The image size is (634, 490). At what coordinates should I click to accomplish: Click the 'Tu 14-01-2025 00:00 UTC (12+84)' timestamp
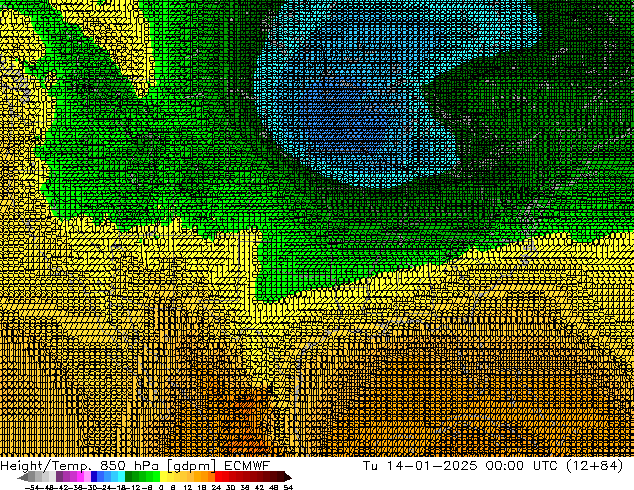(493, 466)
